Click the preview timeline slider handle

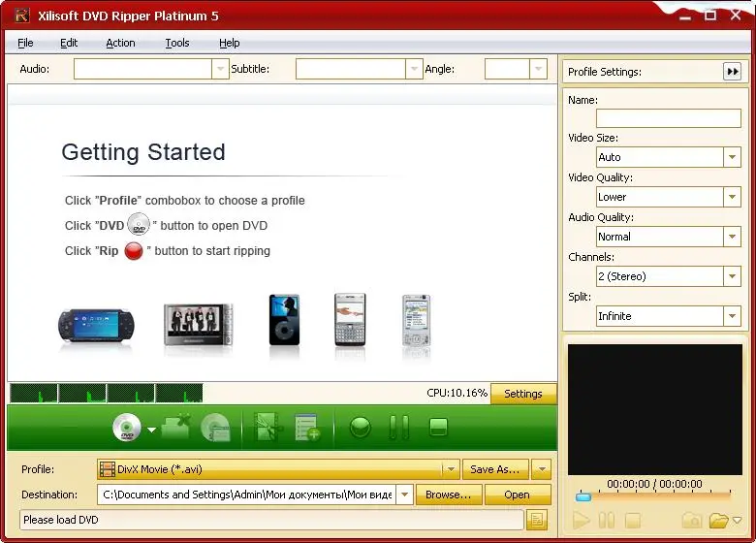(x=583, y=496)
